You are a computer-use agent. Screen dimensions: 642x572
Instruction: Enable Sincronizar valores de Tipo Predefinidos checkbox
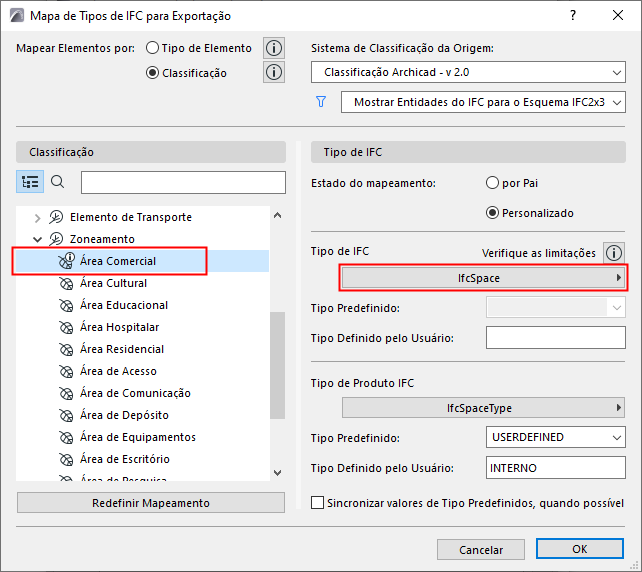pyautogui.click(x=318, y=504)
